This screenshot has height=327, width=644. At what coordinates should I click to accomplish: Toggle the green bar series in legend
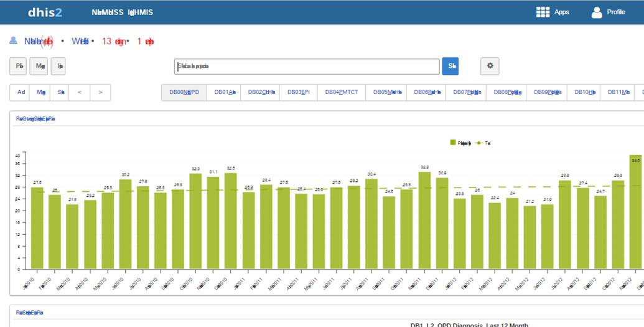click(460, 143)
